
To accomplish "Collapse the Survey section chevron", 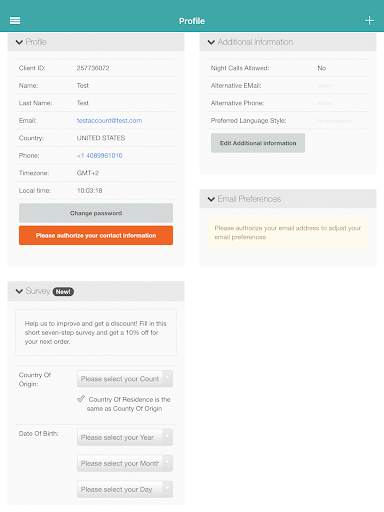I will [19, 291].
